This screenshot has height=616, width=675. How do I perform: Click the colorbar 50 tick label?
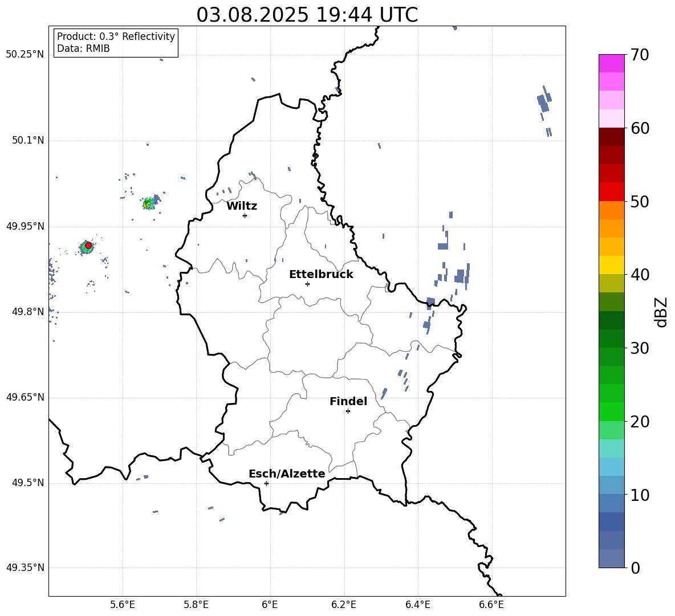pyautogui.click(x=640, y=201)
